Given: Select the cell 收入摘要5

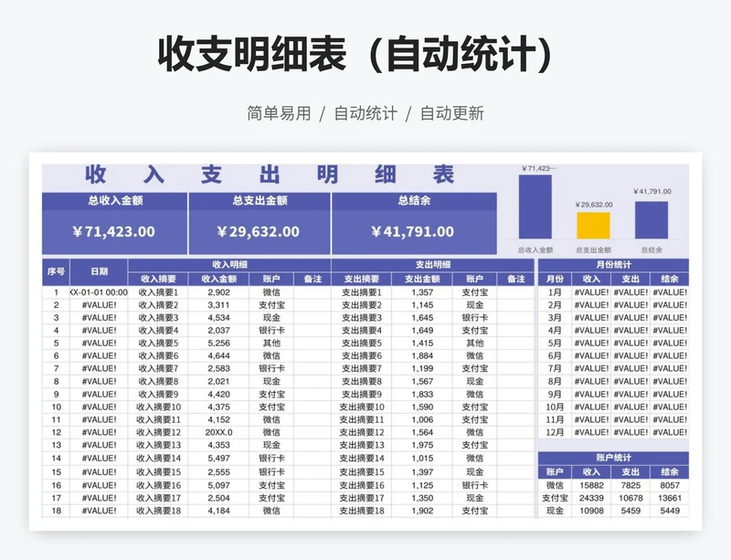Looking at the screenshot, I should point(158,343).
